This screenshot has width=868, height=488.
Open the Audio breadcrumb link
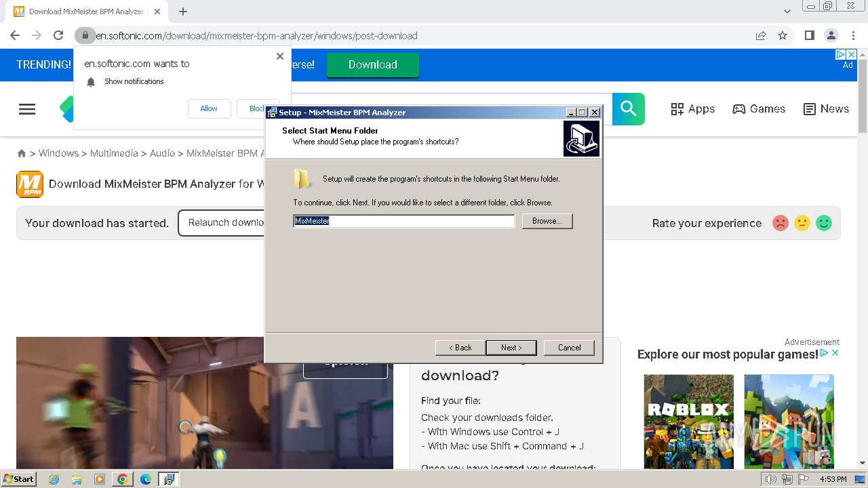pyautogui.click(x=162, y=154)
